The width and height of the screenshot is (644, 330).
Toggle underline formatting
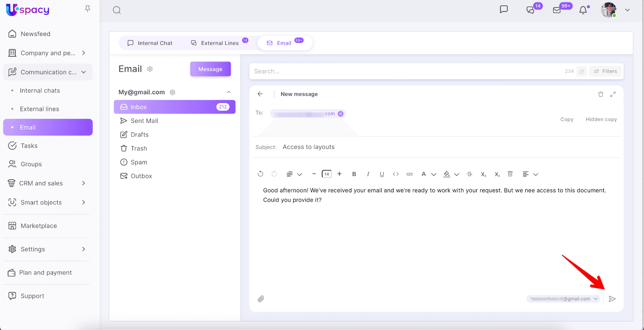point(382,174)
